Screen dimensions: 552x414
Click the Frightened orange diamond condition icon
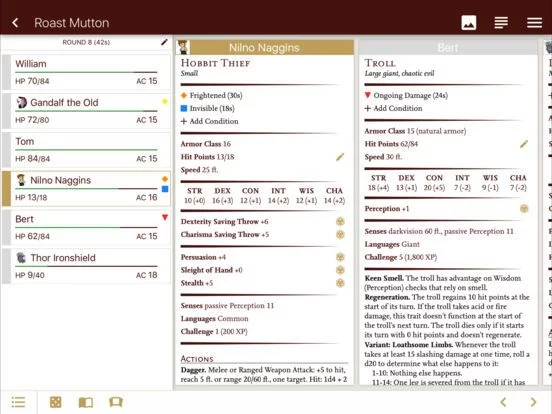coord(183,95)
